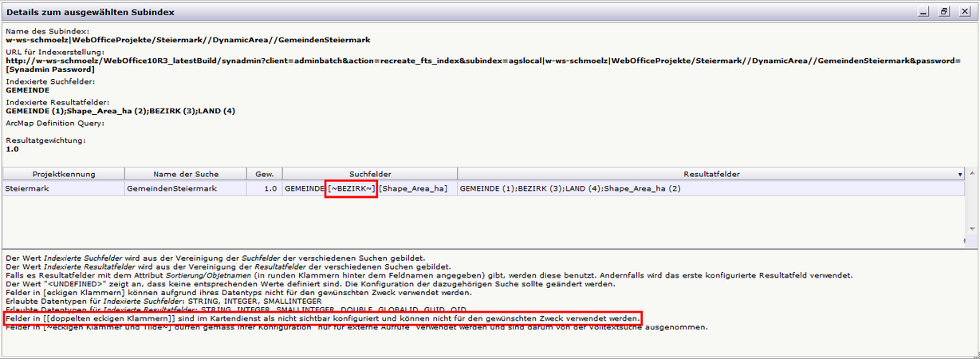Open the column menu arrow in Resultatfelder header

959,173
